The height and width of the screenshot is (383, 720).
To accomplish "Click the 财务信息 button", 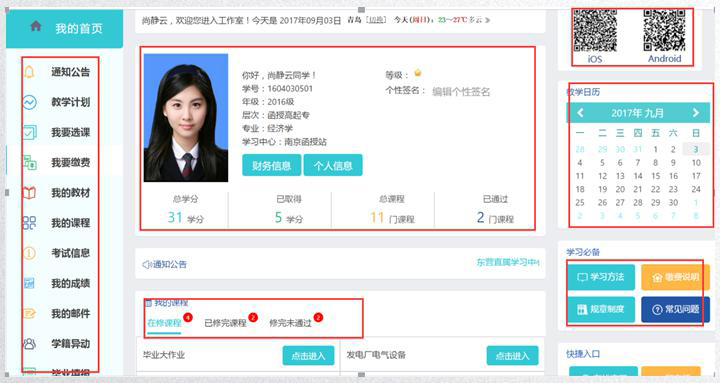I will pyautogui.click(x=271, y=165).
